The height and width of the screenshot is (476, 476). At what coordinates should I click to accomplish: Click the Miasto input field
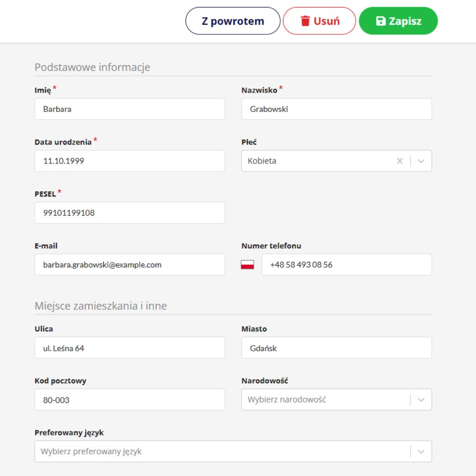tap(336, 348)
